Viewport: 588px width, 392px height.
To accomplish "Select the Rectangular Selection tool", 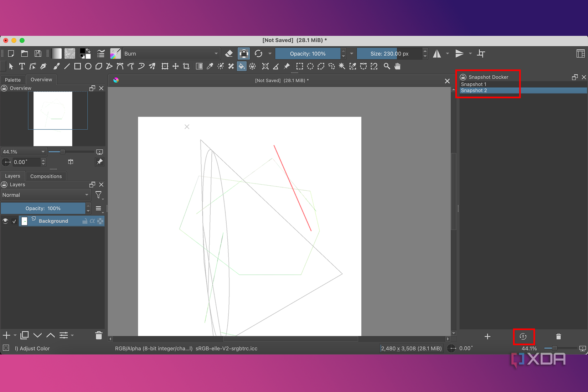I will [300, 66].
